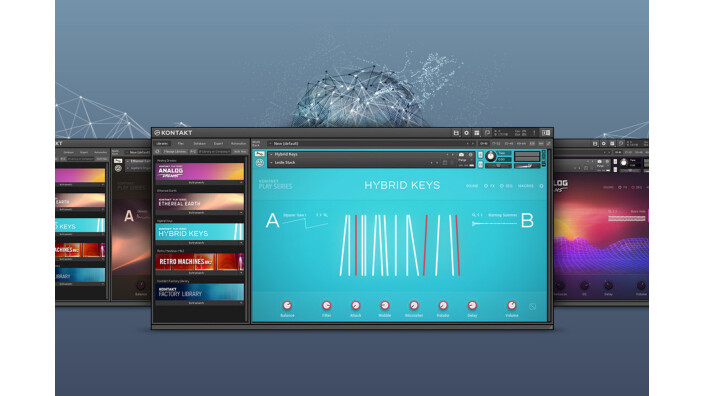Click the magnifier icon beside sound A name
704x396 pixels.
[x=326, y=215]
